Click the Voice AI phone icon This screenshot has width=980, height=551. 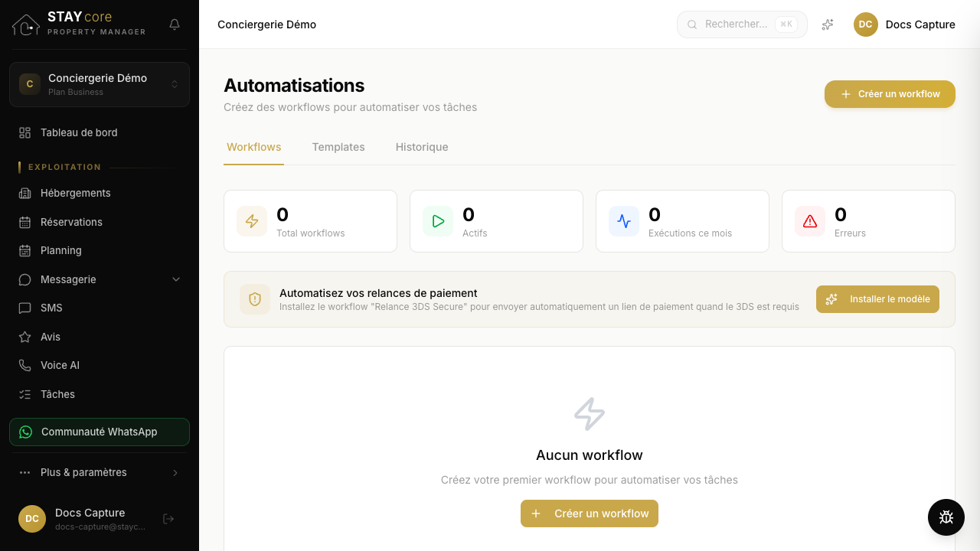[x=25, y=365]
